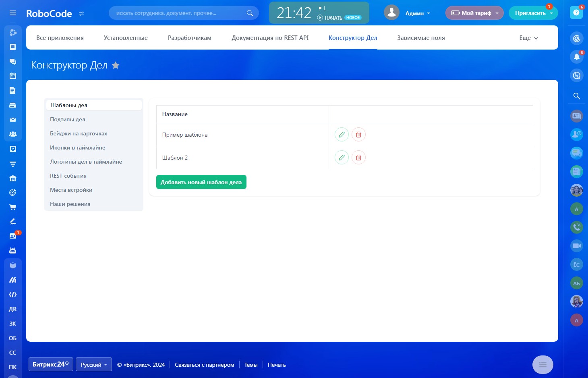The height and width of the screenshot is (378, 588).
Task: Expand the Еще menu in tab bar
Action: pos(528,38)
